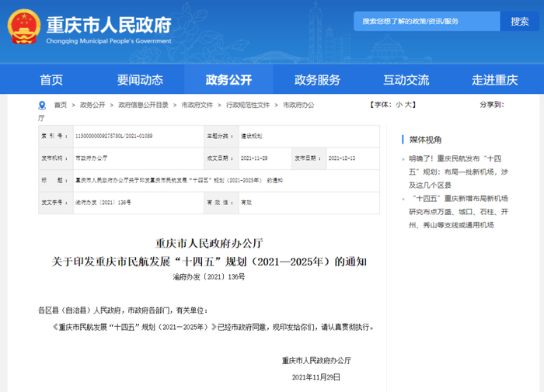The image size is (544, 392).
Task: Click the 有效 validity value
Action: [246, 203]
